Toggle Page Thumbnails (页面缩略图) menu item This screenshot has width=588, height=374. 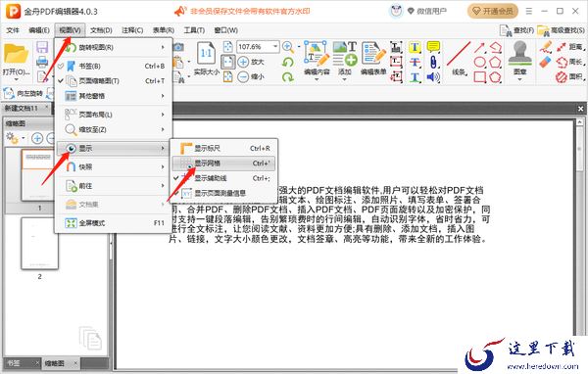tap(114, 81)
